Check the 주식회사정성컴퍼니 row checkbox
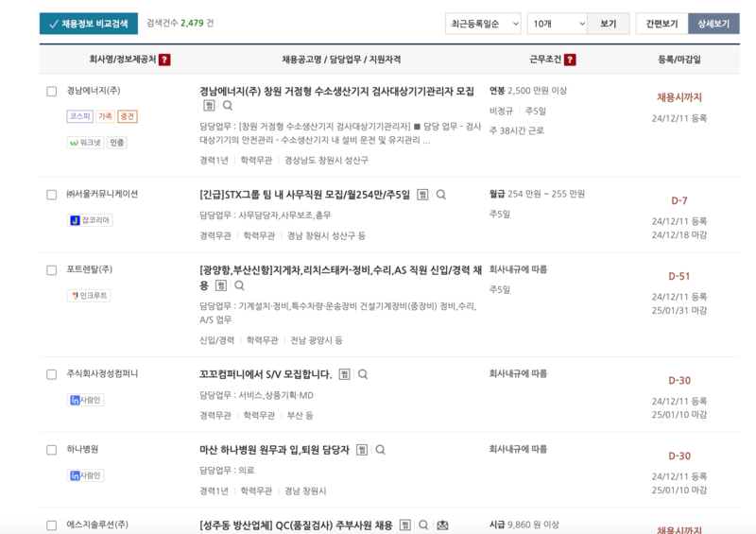This screenshot has height=534, width=756. pos(52,374)
